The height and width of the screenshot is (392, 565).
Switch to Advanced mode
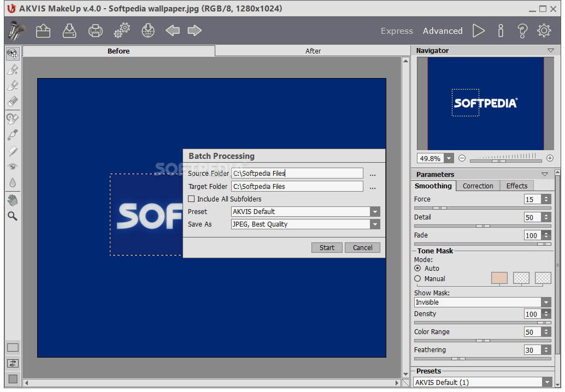[x=443, y=31]
